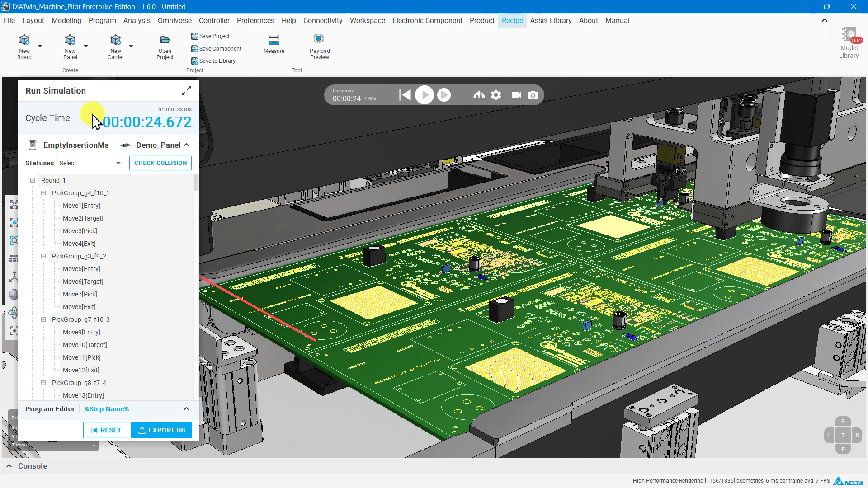The width and height of the screenshot is (868, 488).
Task: Click the New Board icon
Action: pos(24,40)
